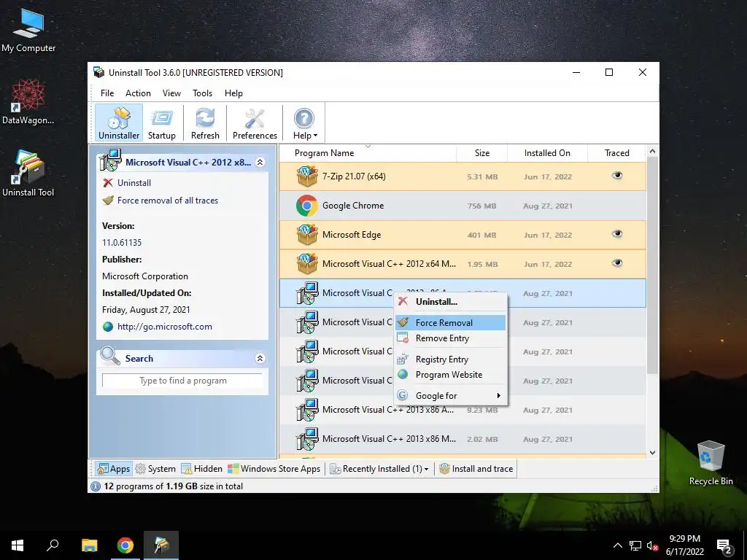The image size is (747, 560).
Task: Collapse the Search panel
Action: click(260, 359)
